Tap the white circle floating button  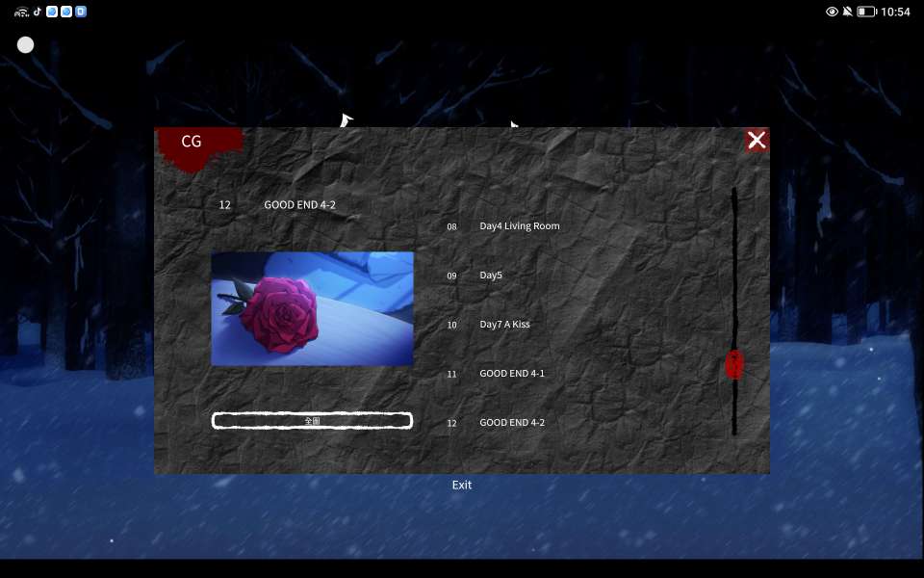click(25, 45)
